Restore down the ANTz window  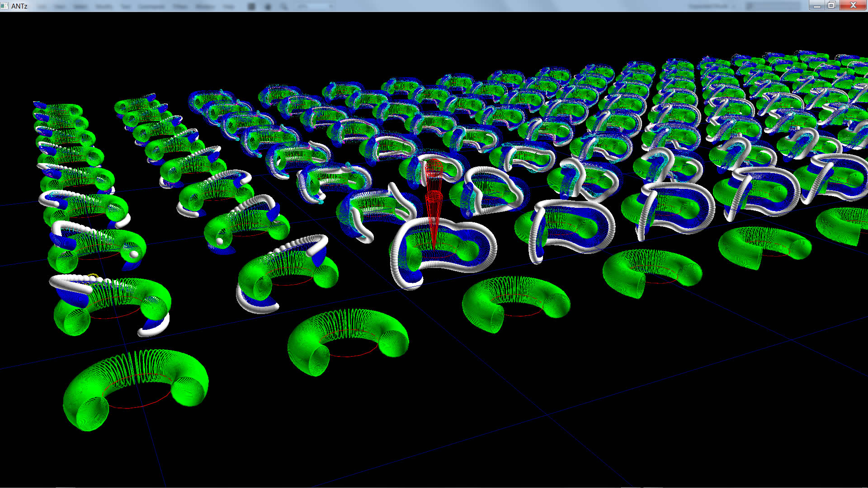point(832,5)
